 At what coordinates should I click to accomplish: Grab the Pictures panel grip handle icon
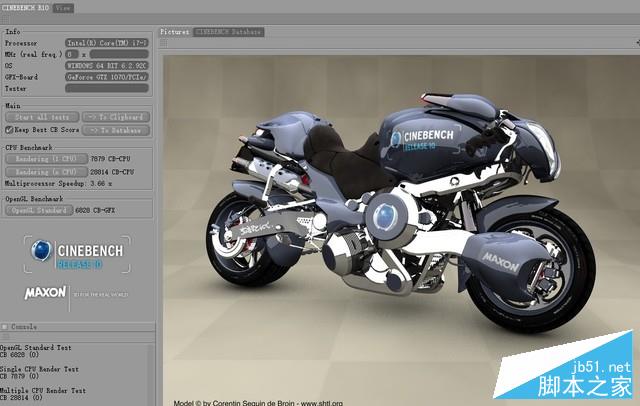(x=163, y=43)
